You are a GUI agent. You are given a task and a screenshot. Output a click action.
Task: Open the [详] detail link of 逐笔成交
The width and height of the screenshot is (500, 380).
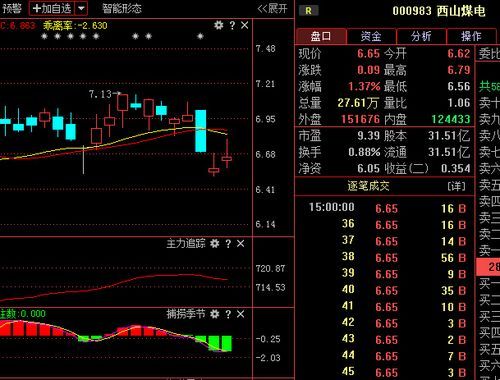(456, 186)
